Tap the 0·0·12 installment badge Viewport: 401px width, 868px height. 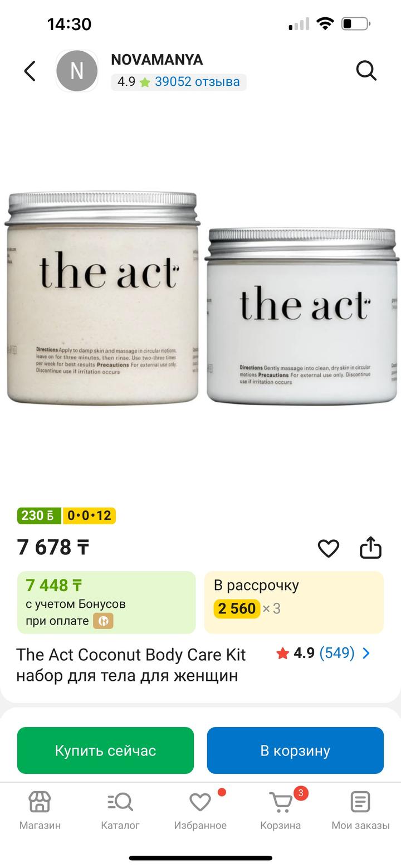[x=89, y=515]
